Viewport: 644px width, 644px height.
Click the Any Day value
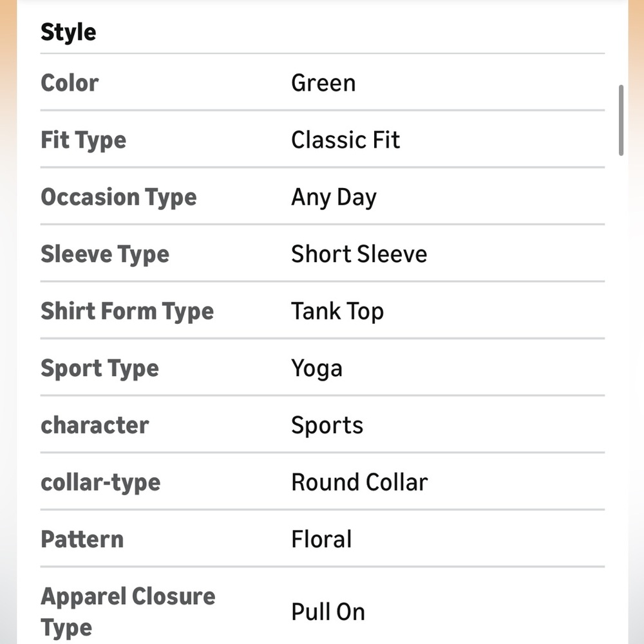(x=334, y=197)
